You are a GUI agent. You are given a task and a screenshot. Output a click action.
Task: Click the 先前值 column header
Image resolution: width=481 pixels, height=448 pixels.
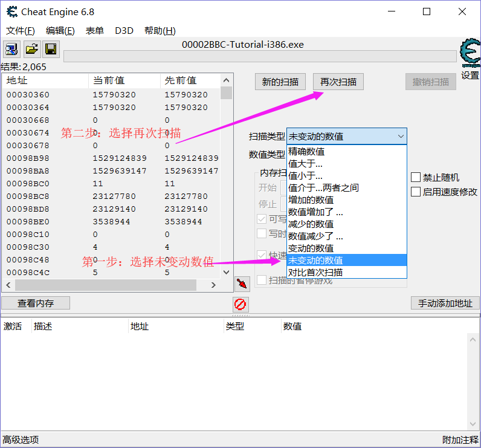click(190, 80)
